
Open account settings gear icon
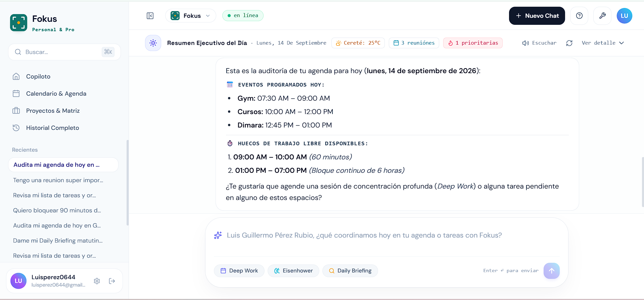[x=97, y=281]
